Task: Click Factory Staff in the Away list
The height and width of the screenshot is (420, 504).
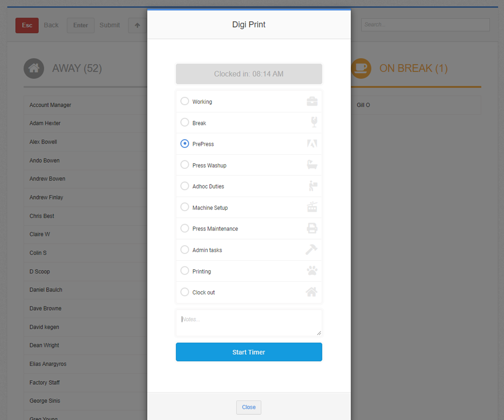Action: coord(86,383)
